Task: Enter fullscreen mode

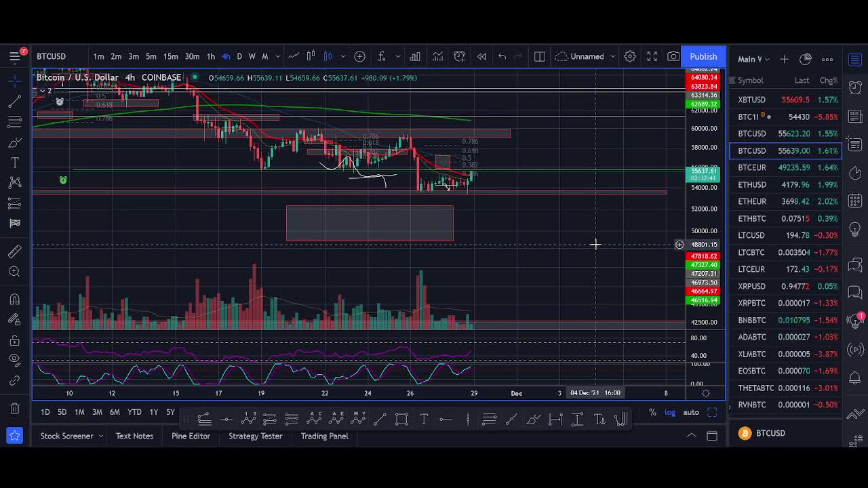Action: (652, 56)
